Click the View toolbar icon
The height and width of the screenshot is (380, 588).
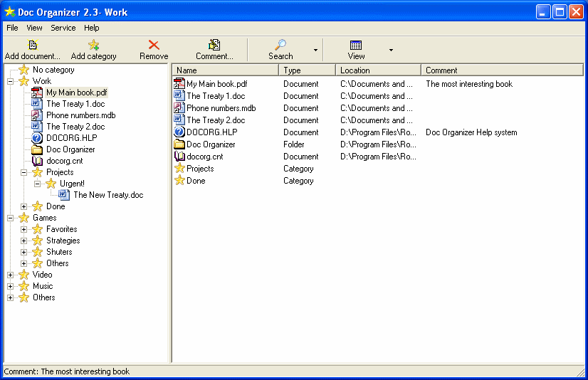[x=355, y=45]
